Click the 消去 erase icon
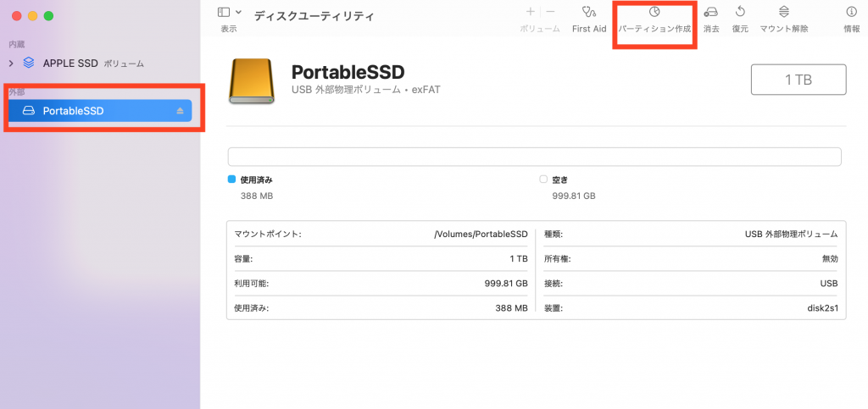Screen dimensions: 868x409 [x=711, y=12]
